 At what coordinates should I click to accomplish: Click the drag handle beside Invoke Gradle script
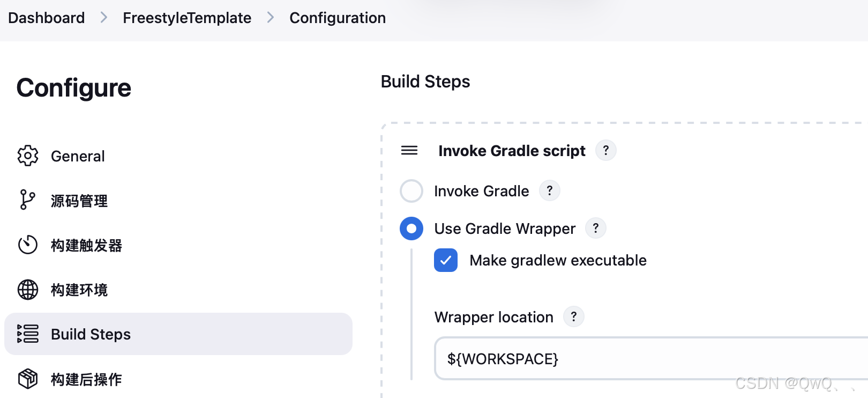[409, 151]
